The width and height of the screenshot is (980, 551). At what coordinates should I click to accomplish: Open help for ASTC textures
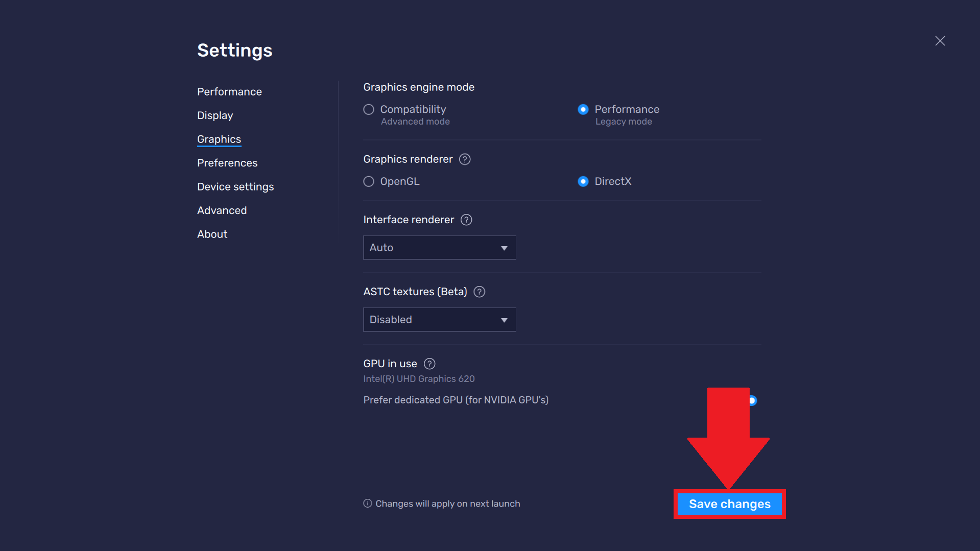(479, 292)
